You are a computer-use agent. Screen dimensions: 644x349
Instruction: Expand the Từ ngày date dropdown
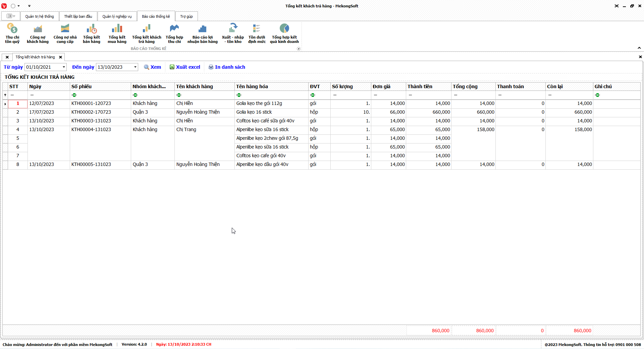coord(64,67)
